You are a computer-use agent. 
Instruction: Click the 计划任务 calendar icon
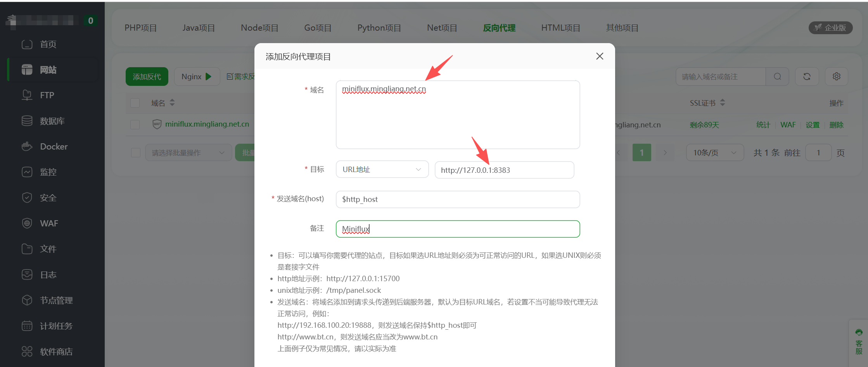[x=27, y=326]
